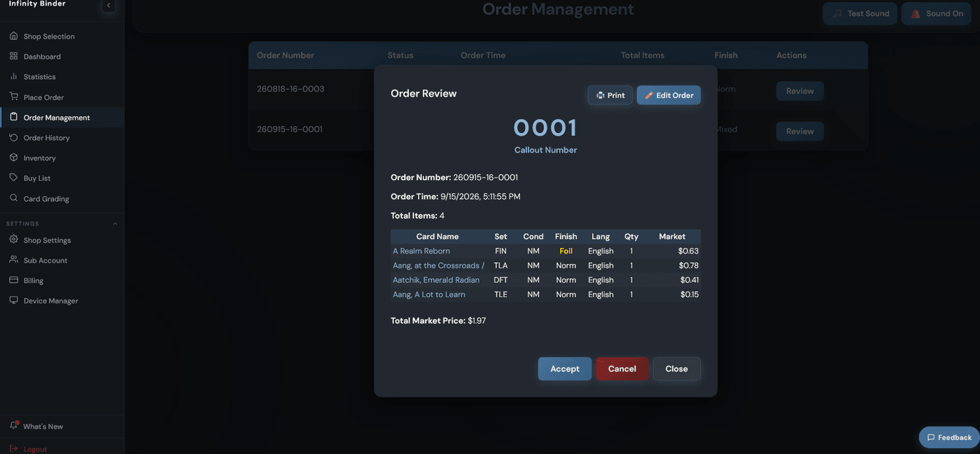Click the Test Sound button
The width and height of the screenshot is (980, 454).
tap(860, 13)
